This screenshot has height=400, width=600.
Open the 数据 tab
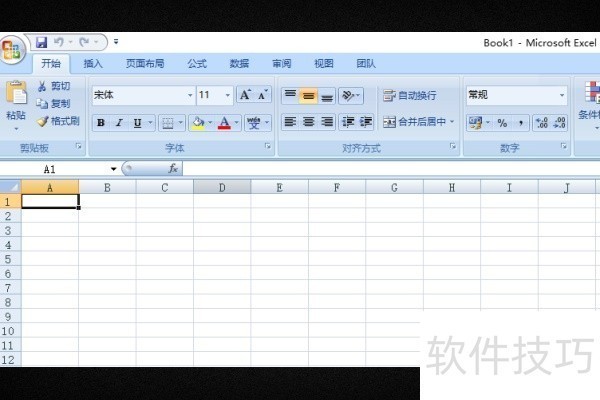pyautogui.click(x=239, y=64)
